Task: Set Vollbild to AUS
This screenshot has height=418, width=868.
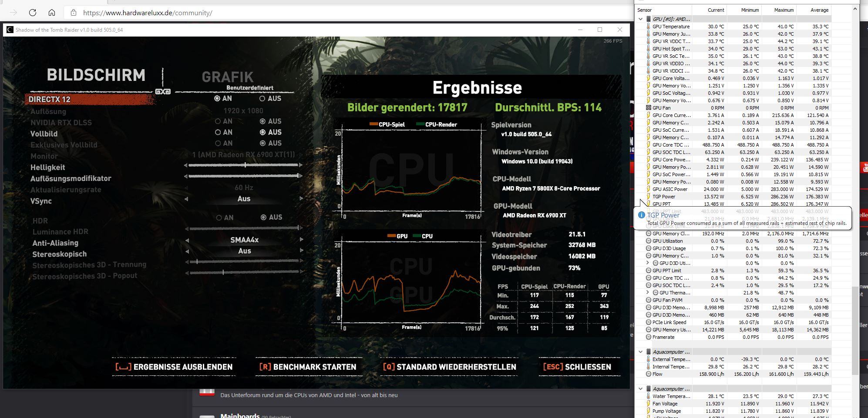Action: [x=262, y=132]
